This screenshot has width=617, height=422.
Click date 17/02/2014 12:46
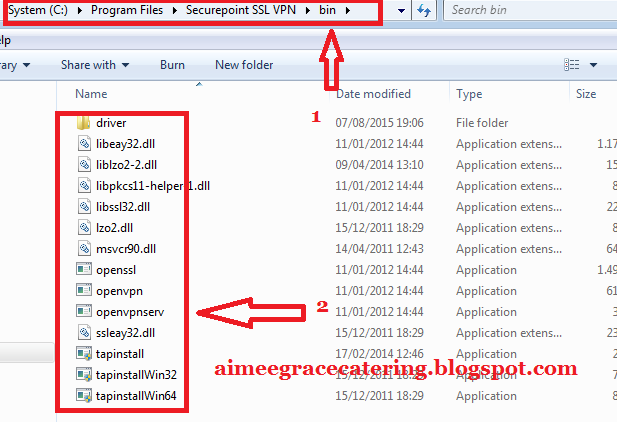(379, 354)
